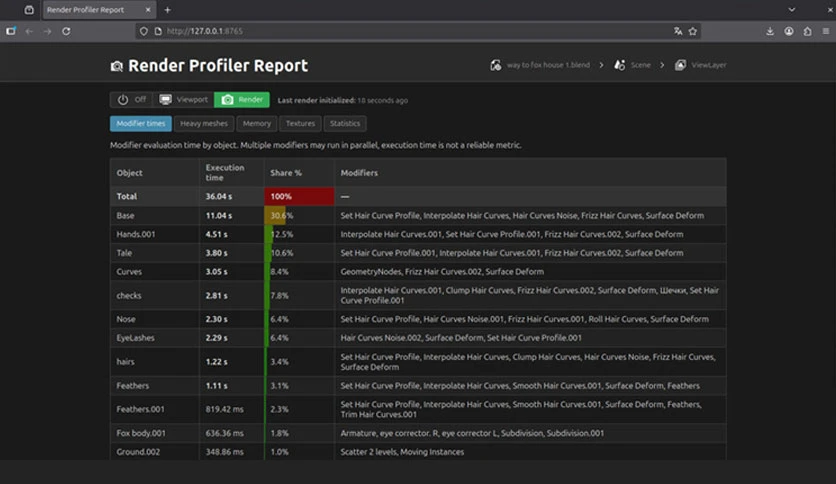Screen dimensions: 836x484
Task: Click the 36.04 s total execution time
Action: pos(219,196)
